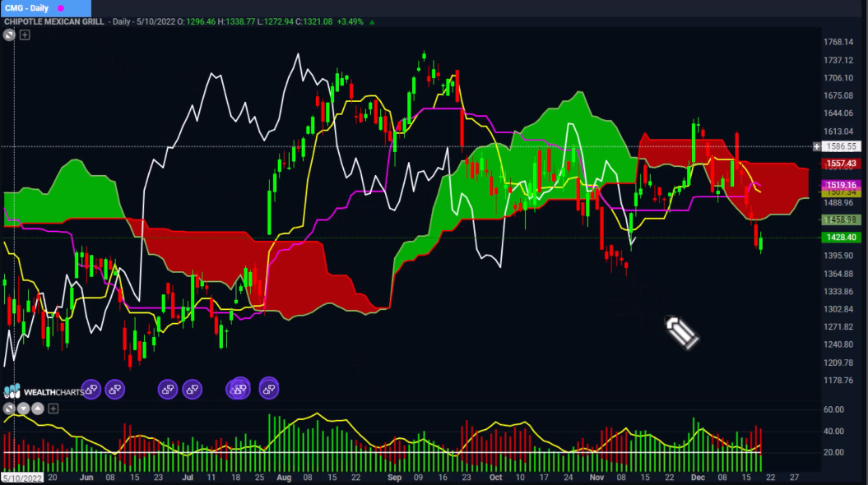Open the third thumbs sentiment marker from left
Image resolution: width=868 pixels, height=485 pixels.
(168, 390)
